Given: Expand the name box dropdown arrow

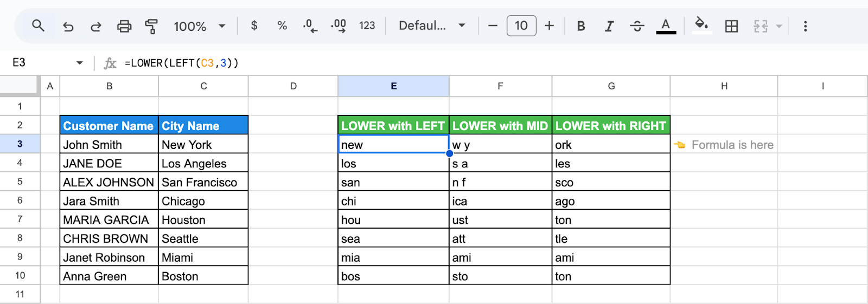Looking at the screenshot, I should click(x=80, y=63).
